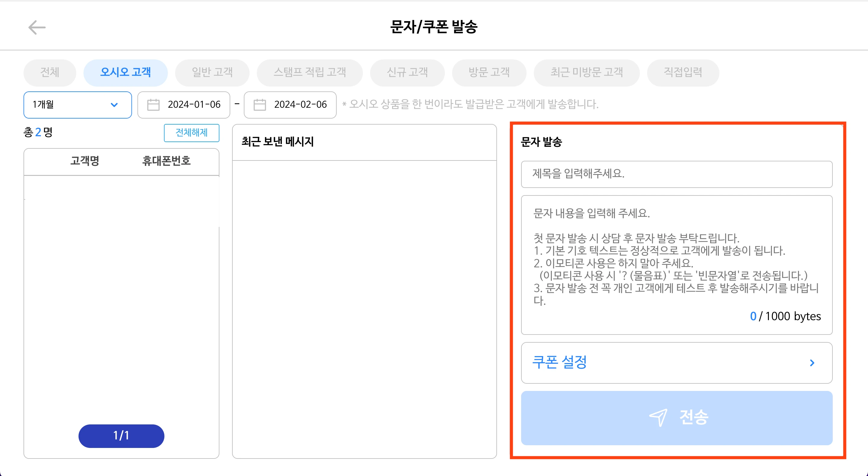868x476 pixels.
Task: Click the 0 / 1000 bytes counter
Action: [785, 316]
